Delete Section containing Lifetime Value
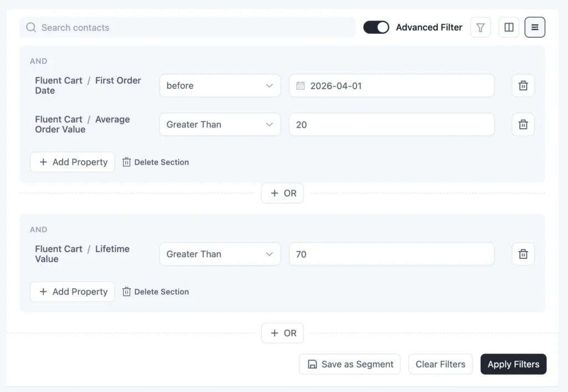This screenshot has height=392, width=568. (x=156, y=292)
